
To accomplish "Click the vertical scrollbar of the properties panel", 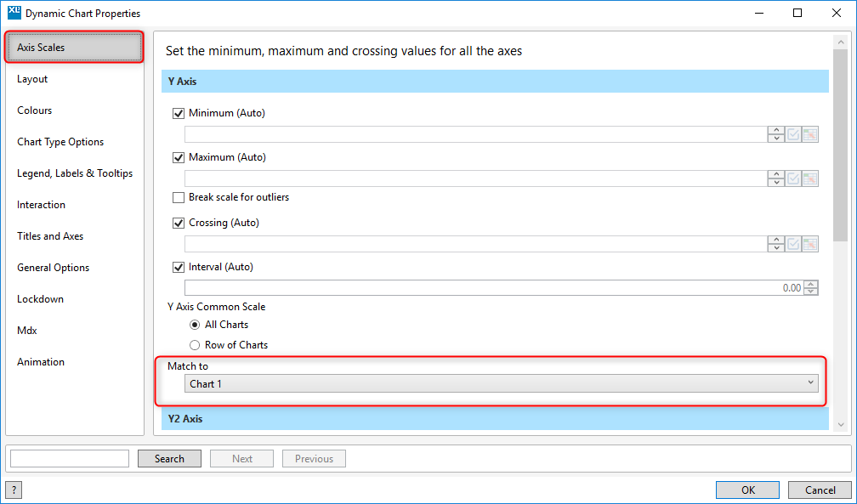I will point(843,229).
